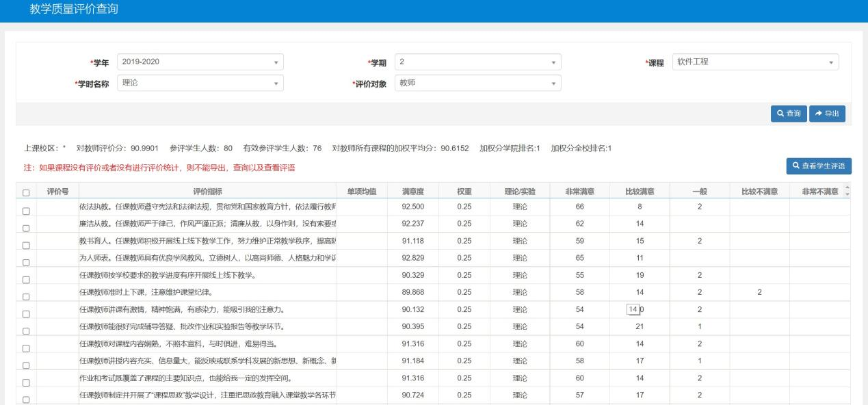Click satisfaction value 91.184
This screenshot has height=405, width=868.
[413, 360]
